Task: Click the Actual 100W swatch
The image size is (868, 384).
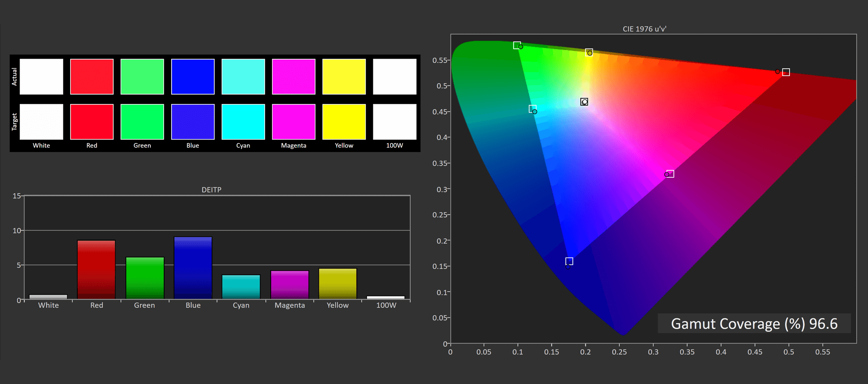Action: click(x=395, y=76)
